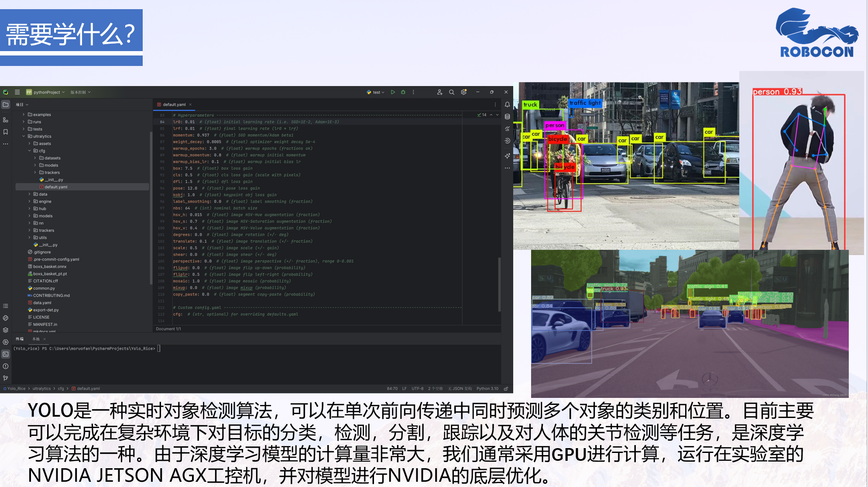Click the terminal command prompt input
The width and height of the screenshot is (868, 487).
click(159, 349)
